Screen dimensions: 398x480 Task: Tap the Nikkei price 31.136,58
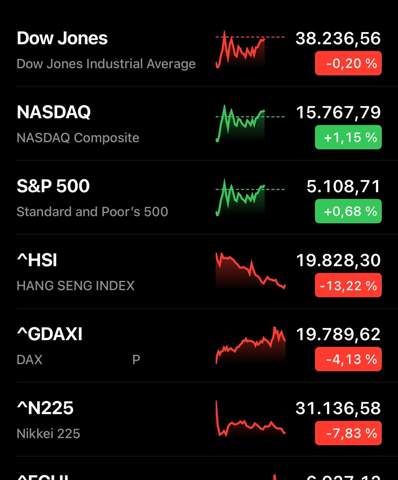(338, 408)
